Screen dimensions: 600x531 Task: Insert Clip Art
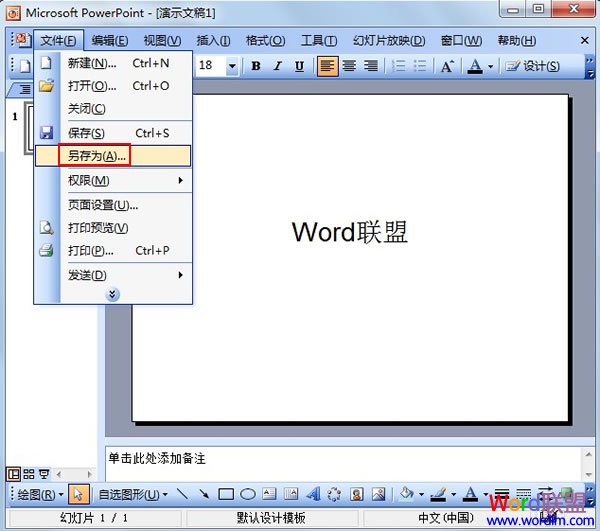point(356,495)
